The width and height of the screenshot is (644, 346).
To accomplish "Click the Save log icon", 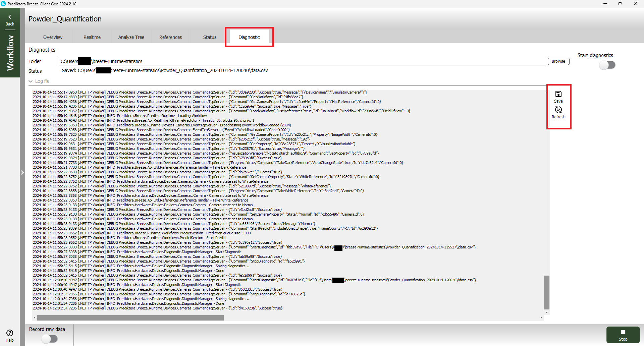I will (558, 94).
